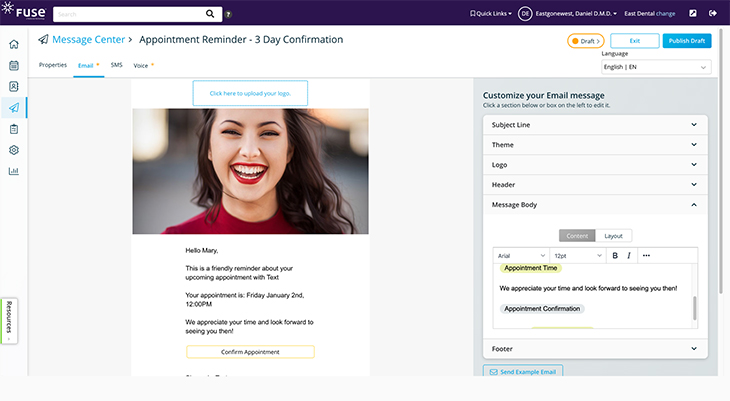730x401 pixels.
Task: Click in the top Search field
Action: tap(128, 14)
